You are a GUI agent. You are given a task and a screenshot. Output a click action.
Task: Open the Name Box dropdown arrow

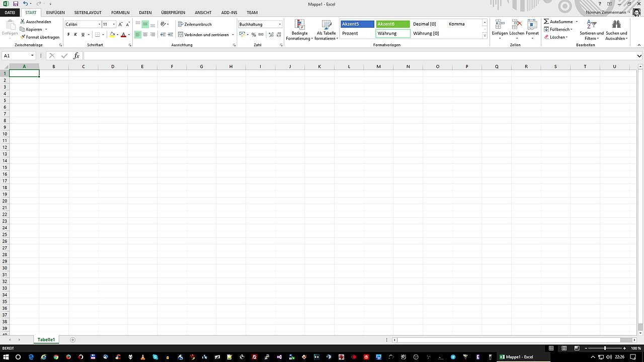pyautogui.click(x=32, y=56)
